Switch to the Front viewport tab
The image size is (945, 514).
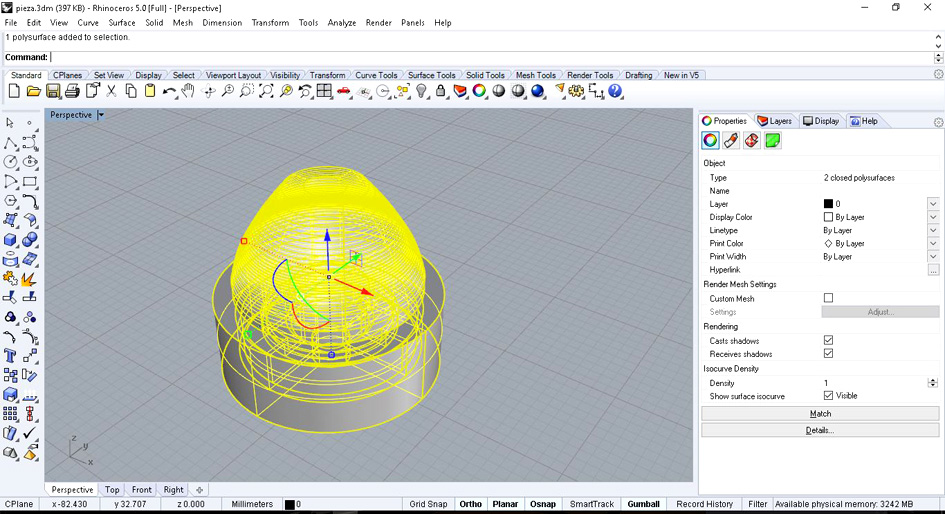(x=142, y=489)
